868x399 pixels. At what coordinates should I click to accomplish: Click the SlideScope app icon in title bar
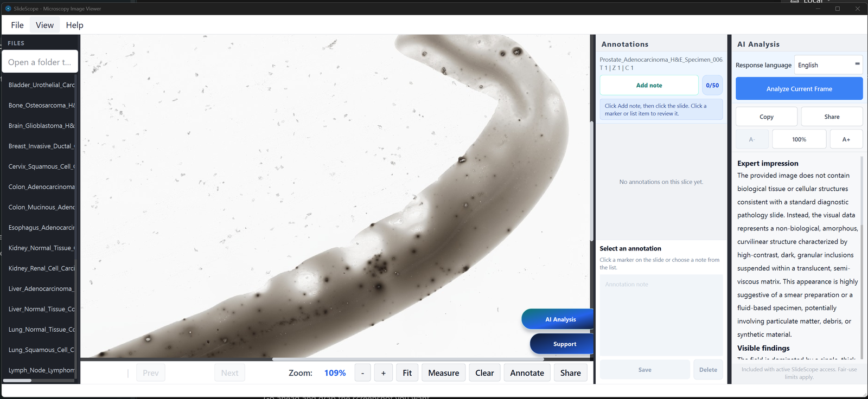click(8, 9)
